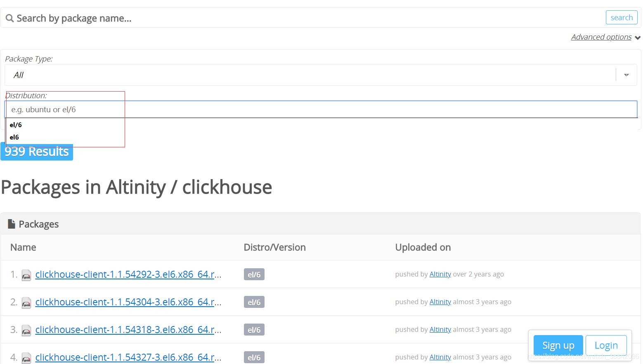Click el/6 badge in row 1
This screenshot has height=364, width=643.
click(254, 274)
